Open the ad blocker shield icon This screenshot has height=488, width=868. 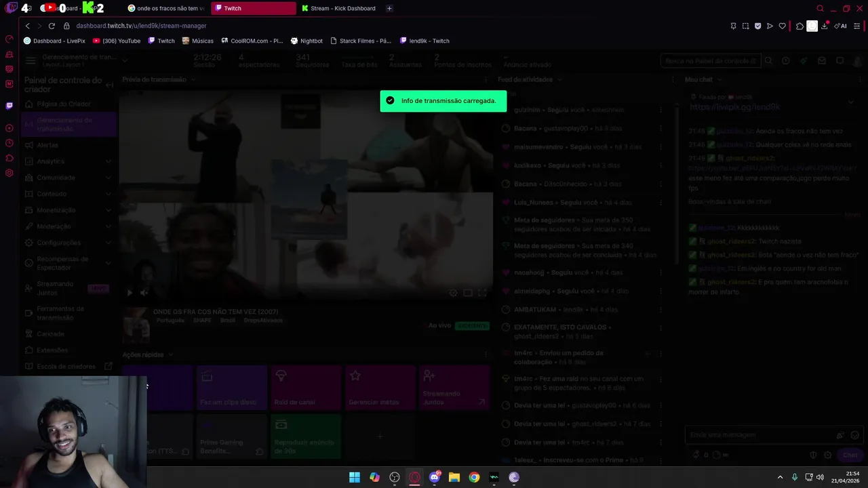[x=757, y=26]
